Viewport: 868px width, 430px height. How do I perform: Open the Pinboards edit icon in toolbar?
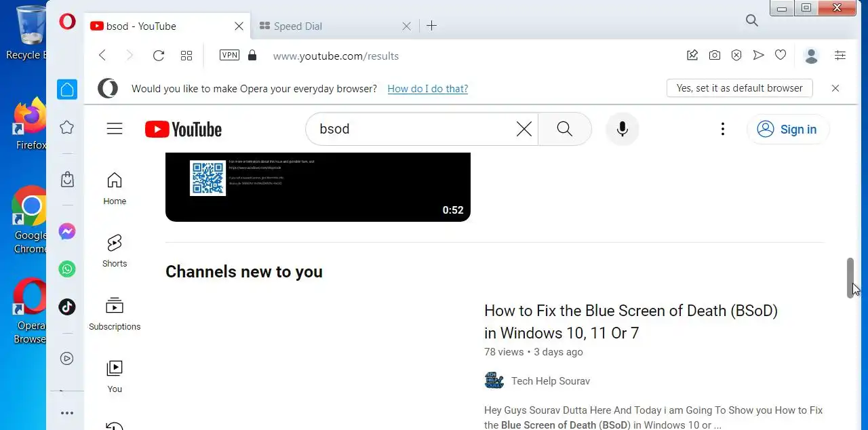(692, 56)
